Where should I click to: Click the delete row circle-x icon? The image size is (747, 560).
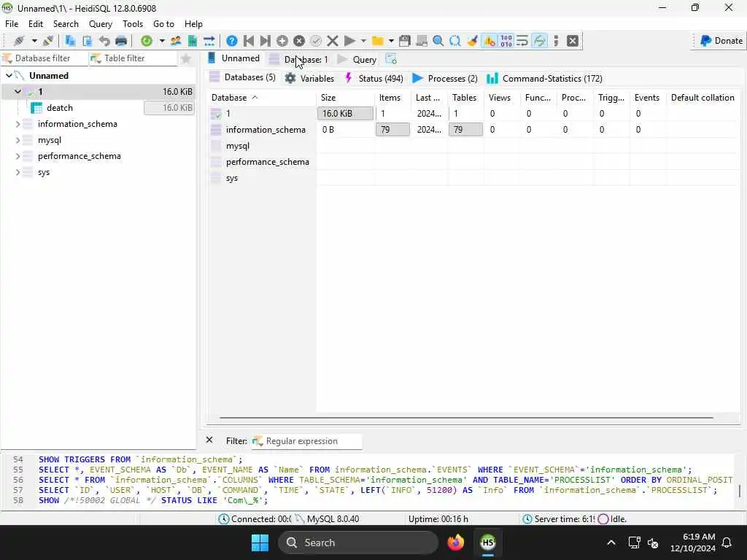(x=299, y=41)
